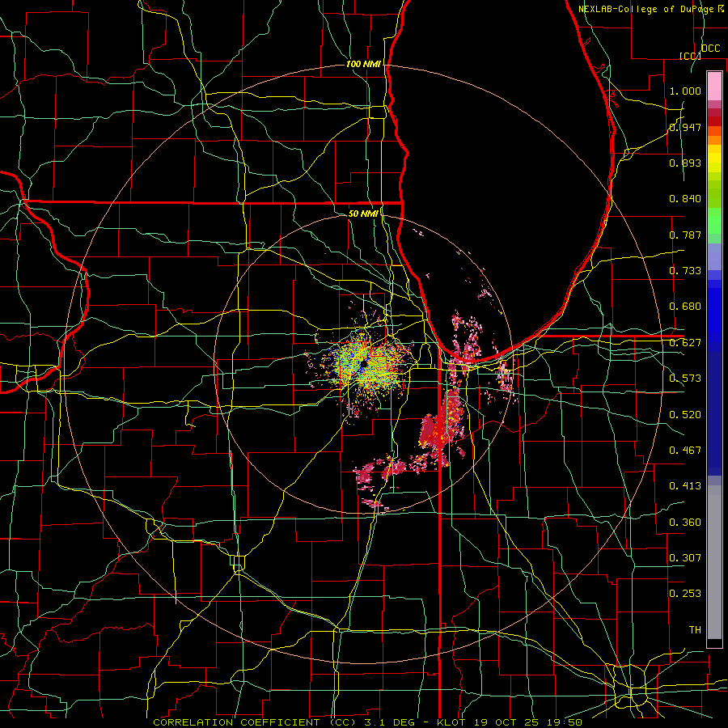Click the ground clutter echo at radar center

[365, 365]
